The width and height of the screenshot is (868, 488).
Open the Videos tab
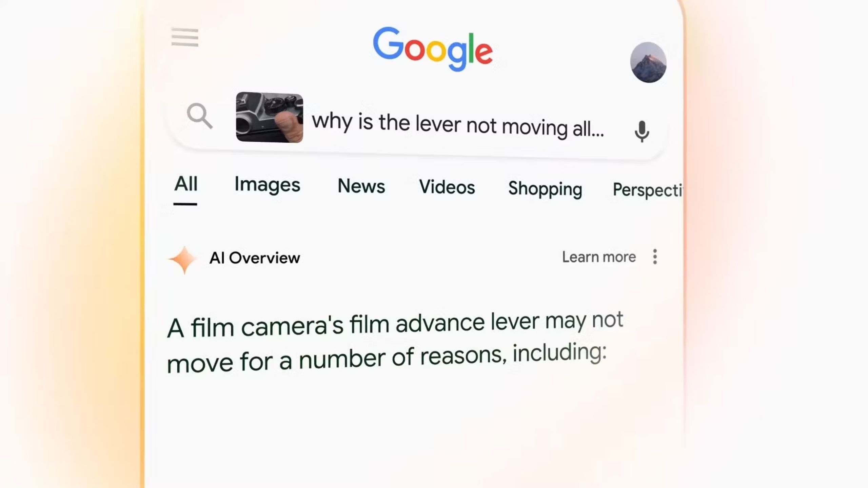[447, 187]
